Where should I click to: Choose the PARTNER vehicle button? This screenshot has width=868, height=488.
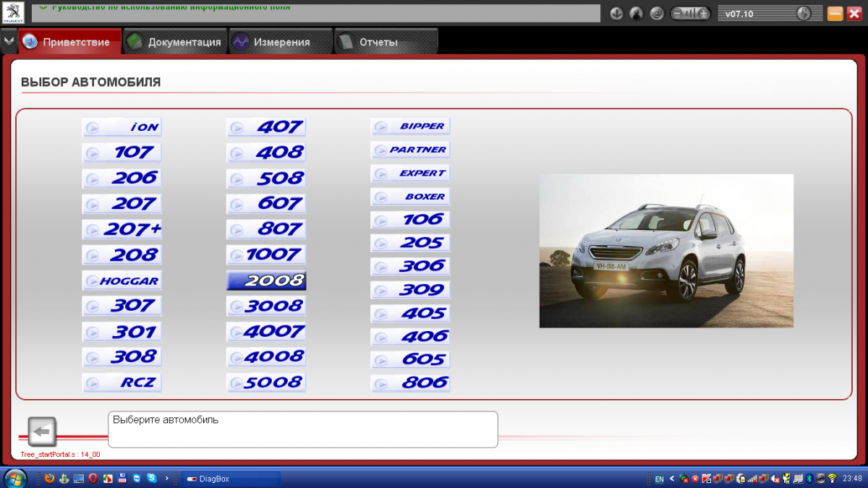(x=410, y=150)
